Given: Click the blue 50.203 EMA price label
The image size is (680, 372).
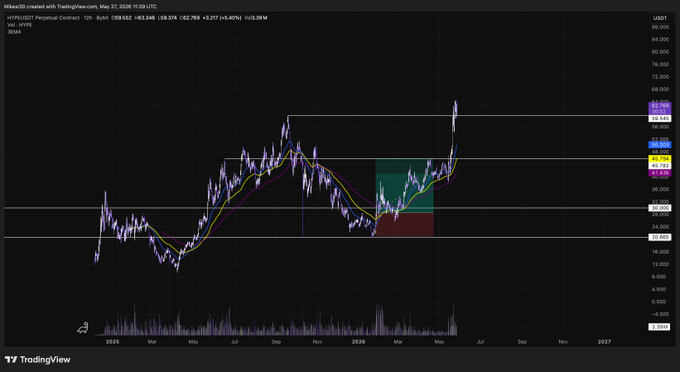Looking at the screenshot, I should point(660,145).
